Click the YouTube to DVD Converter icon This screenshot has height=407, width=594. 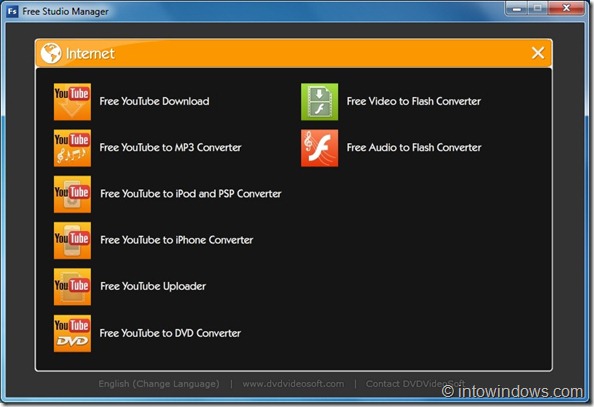coord(72,333)
